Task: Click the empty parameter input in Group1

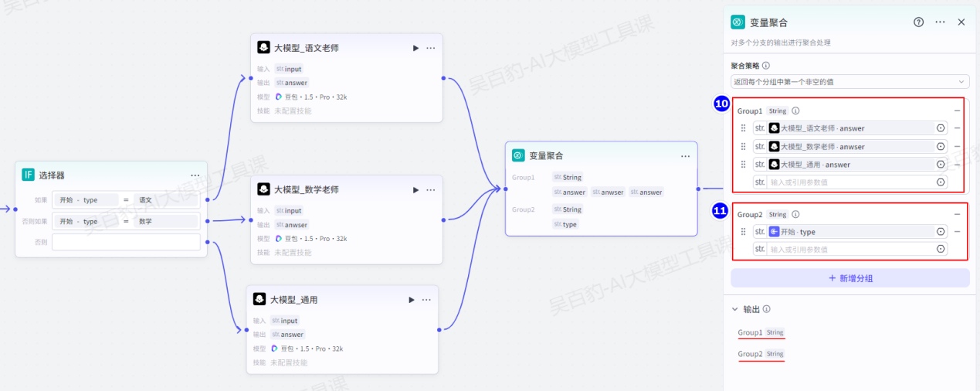Action: click(849, 182)
